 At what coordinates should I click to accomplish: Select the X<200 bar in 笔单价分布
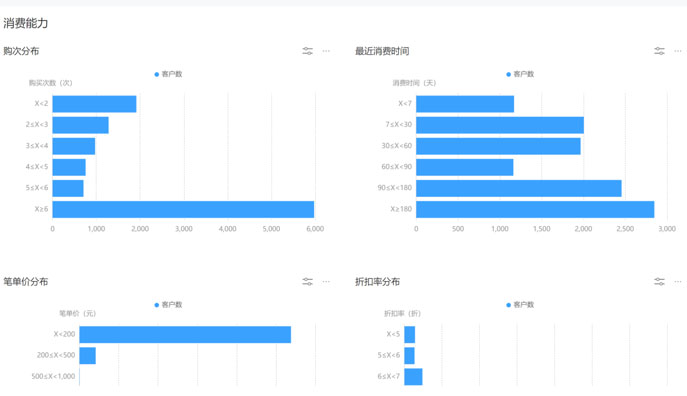tap(185, 335)
